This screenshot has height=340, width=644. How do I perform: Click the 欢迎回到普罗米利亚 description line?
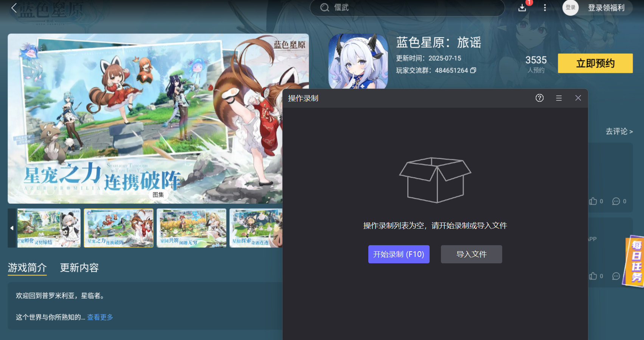60,296
